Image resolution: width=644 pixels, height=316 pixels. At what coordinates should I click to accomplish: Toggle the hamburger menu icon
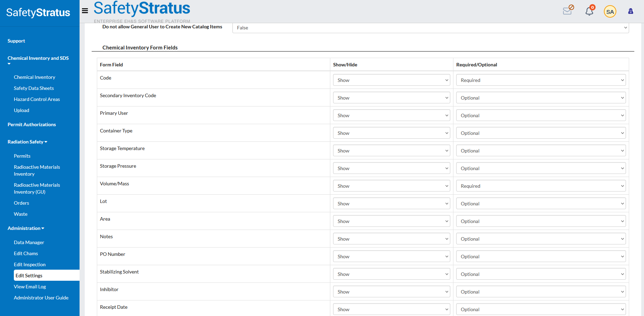click(x=85, y=11)
